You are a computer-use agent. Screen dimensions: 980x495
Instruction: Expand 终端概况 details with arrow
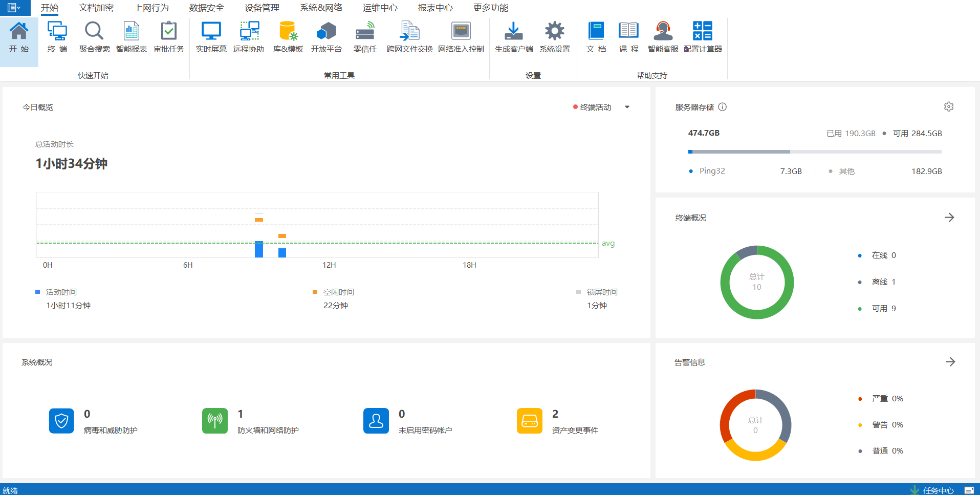(949, 218)
